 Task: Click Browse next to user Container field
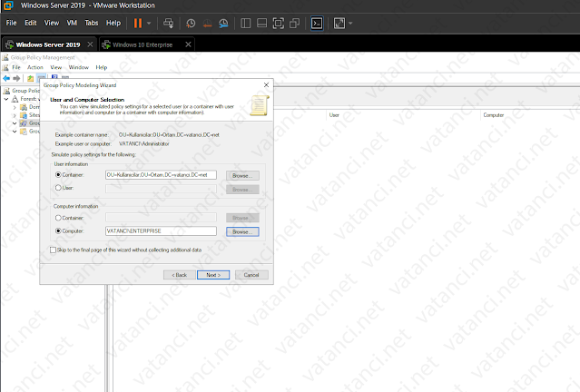(242, 176)
